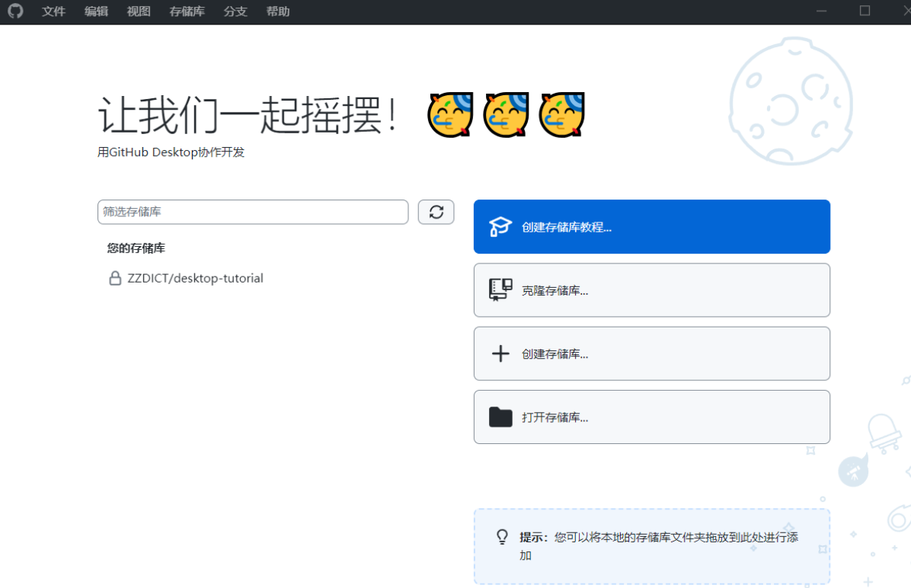Click the graduation cap tutorial icon
This screenshot has height=588, width=911.
click(x=500, y=227)
